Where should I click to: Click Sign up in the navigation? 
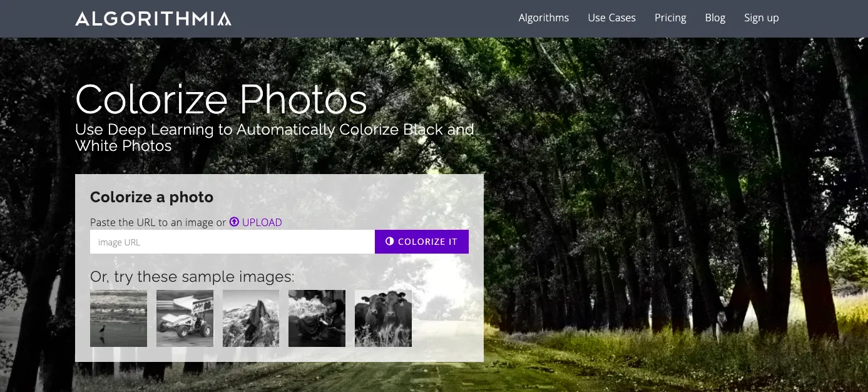[x=762, y=18]
